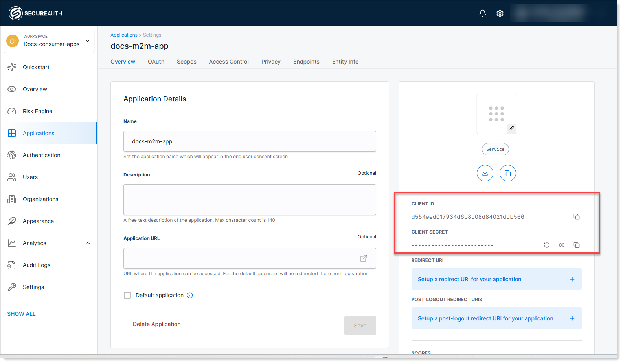Open the Privacy tab
This screenshot has width=623, height=364.
(x=271, y=62)
